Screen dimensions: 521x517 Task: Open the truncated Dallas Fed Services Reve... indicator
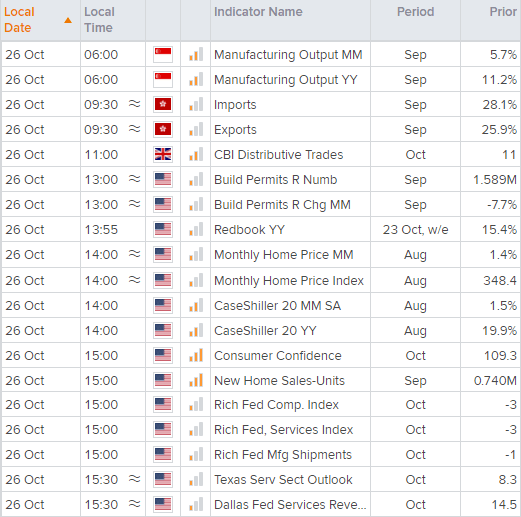(x=290, y=505)
